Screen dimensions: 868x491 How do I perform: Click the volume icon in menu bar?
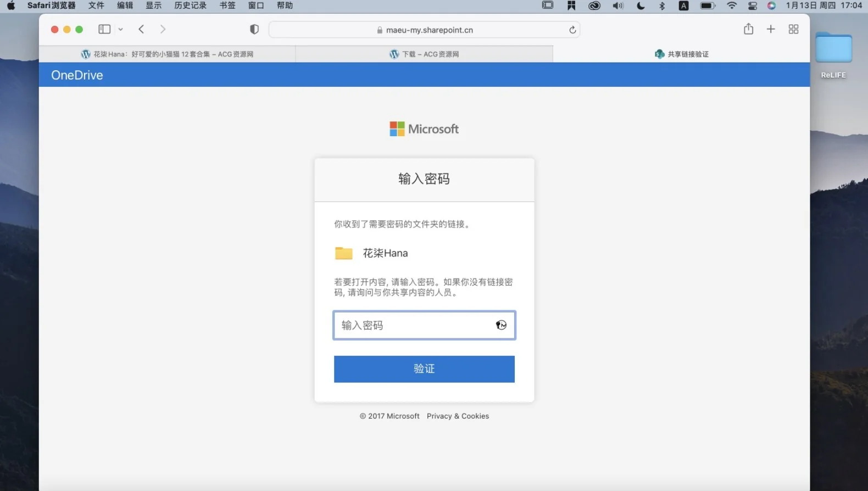tap(618, 5)
